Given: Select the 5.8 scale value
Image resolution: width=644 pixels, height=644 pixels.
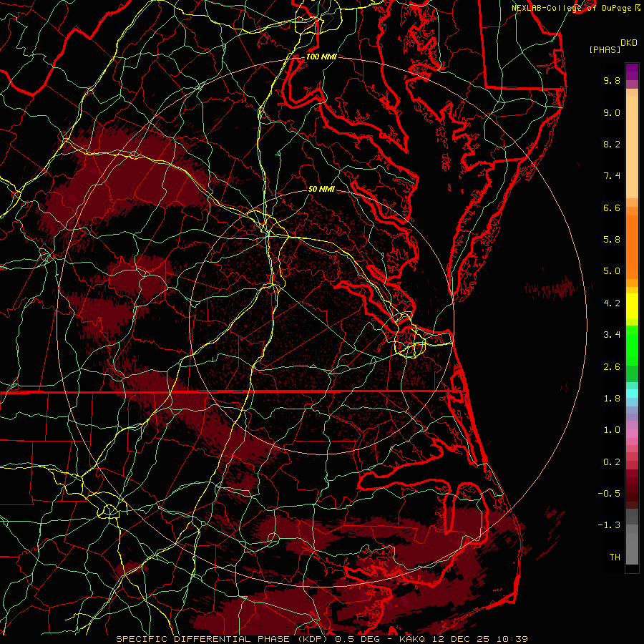Looking at the screenshot, I should point(612,240).
